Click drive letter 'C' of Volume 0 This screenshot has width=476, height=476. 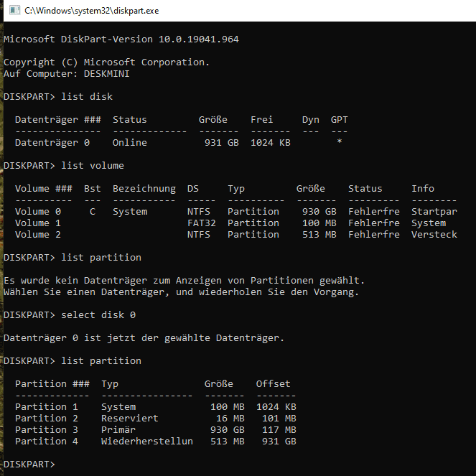93,212
